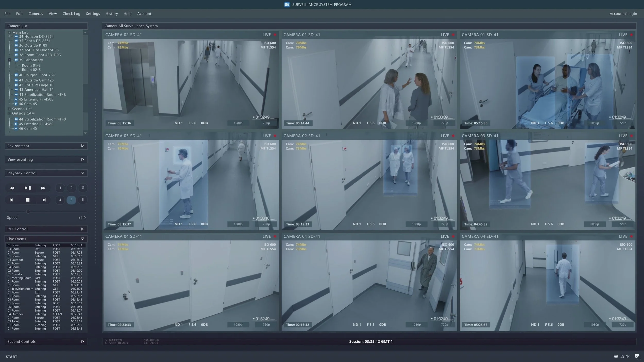Image resolution: width=644 pixels, height=362 pixels.
Task: Open the notification chat icon in taskbar
Action: [637, 356]
